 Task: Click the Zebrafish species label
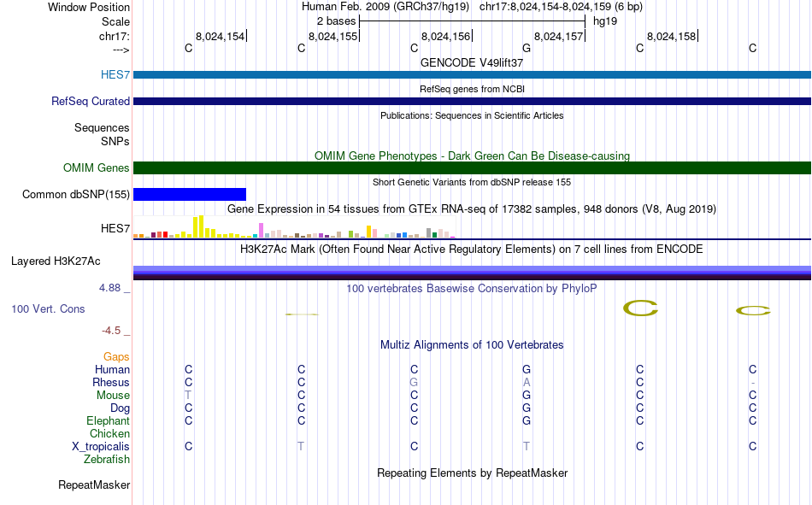[107, 460]
